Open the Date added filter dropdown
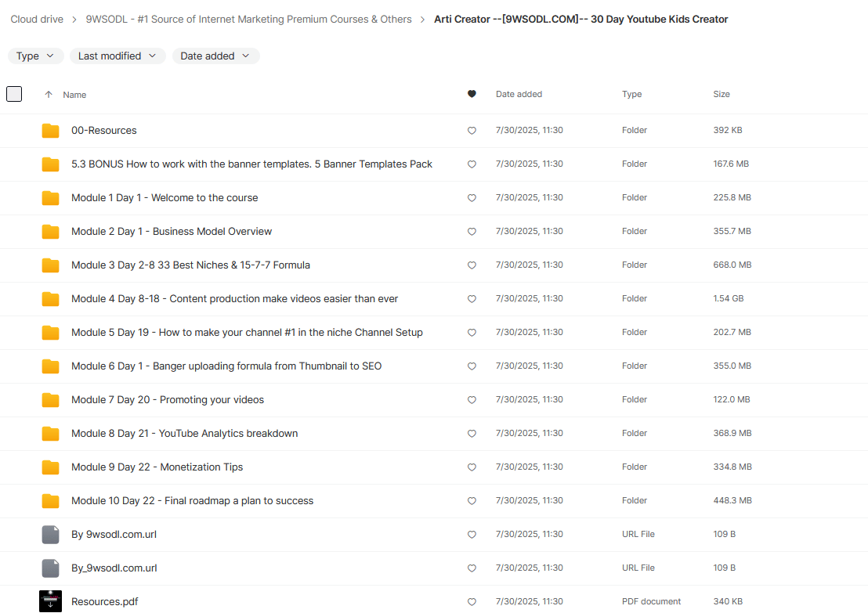The height and width of the screenshot is (613, 868). pos(215,56)
